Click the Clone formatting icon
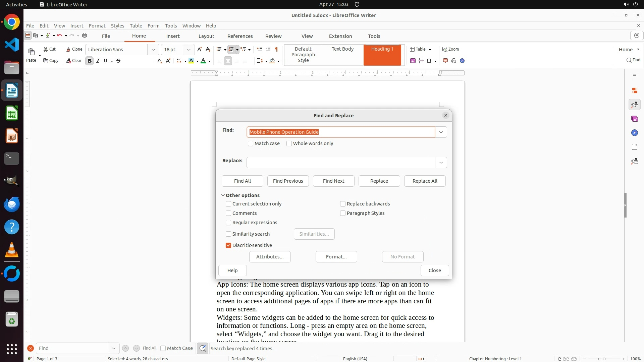This screenshot has height=362, width=644. [74, 49]
